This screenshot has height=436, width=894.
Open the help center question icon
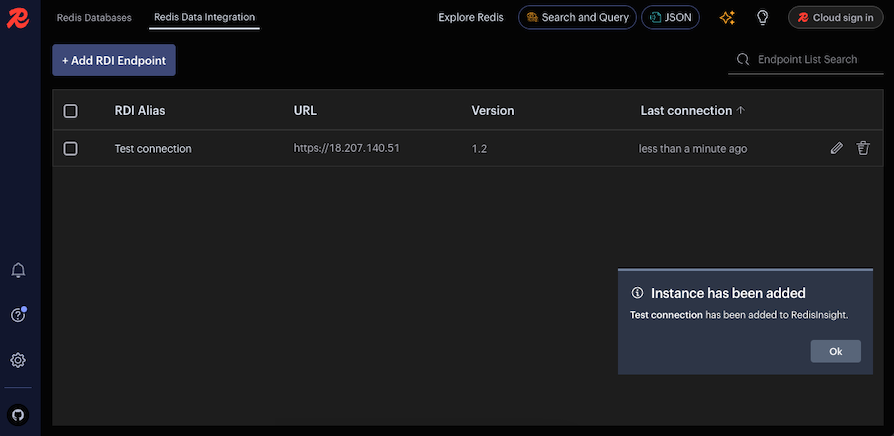18,315
